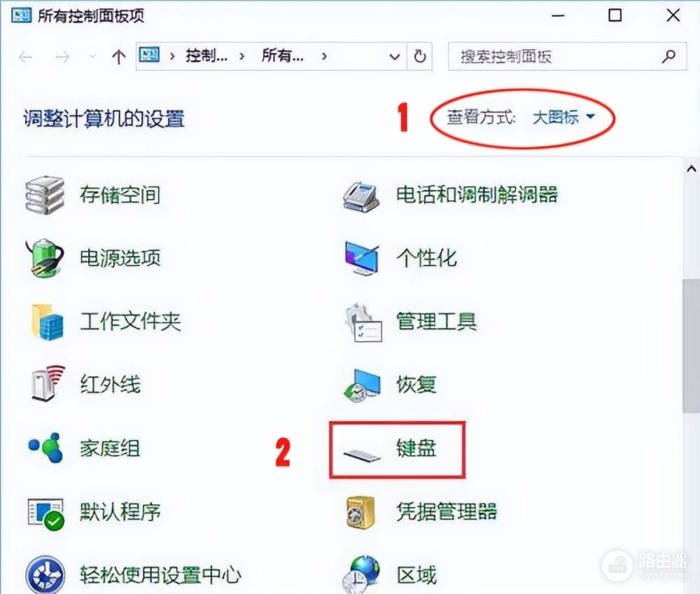Open the 存储空间 storage spaces icon
This screenshot has height=594, width=700.
coord(45,195)
